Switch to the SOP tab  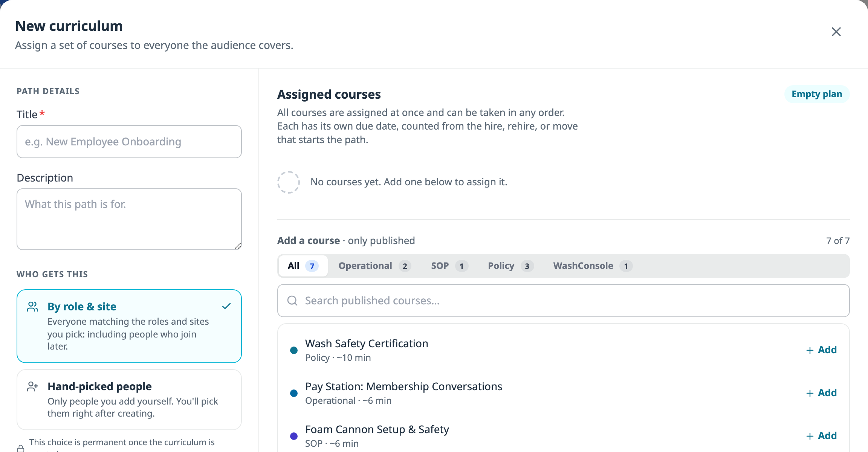click(x=449, y=266)
